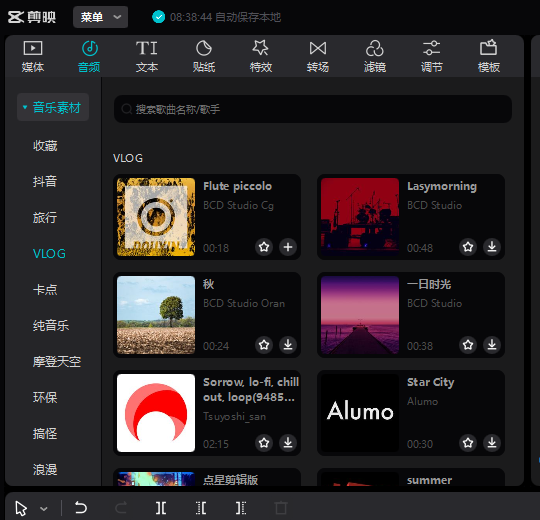540x520 pixels.
Task: Open the 转场 (Transitions) tab
Action: (318, 56)
